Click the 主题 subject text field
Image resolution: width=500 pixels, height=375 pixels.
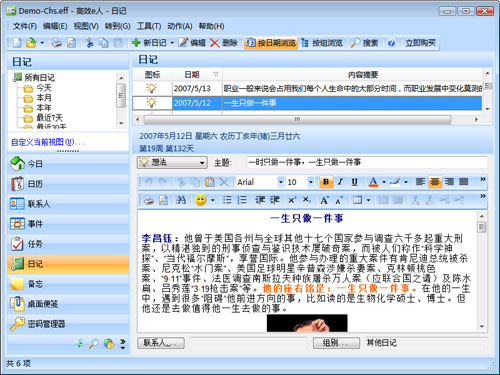click(x=367, y=162)
